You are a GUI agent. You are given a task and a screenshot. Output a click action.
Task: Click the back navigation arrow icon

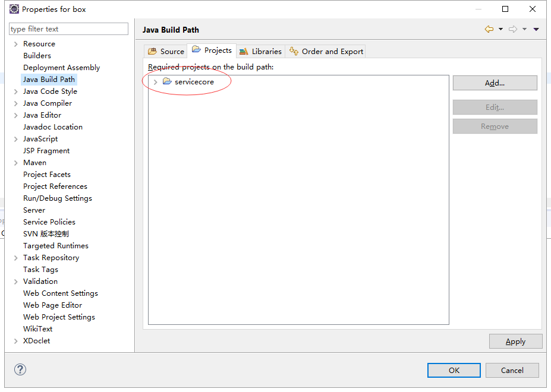(489, 29)
